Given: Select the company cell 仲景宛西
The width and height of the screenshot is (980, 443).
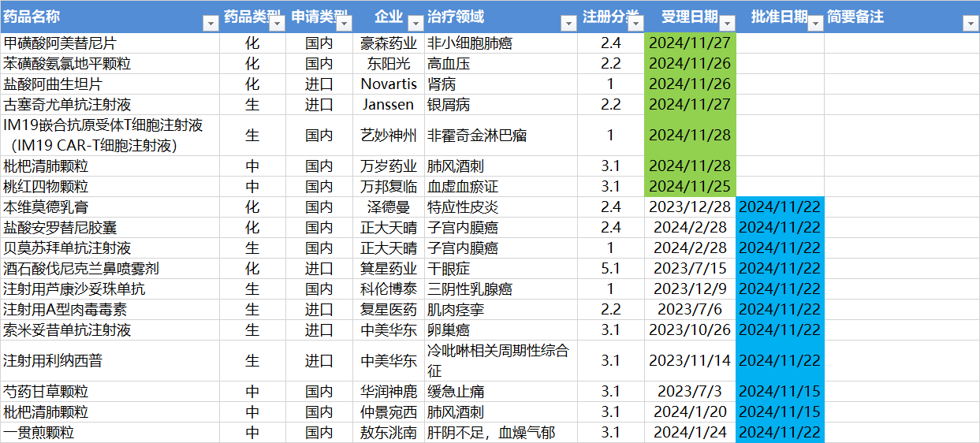Looking at the screenshot, I should (389, 412).
